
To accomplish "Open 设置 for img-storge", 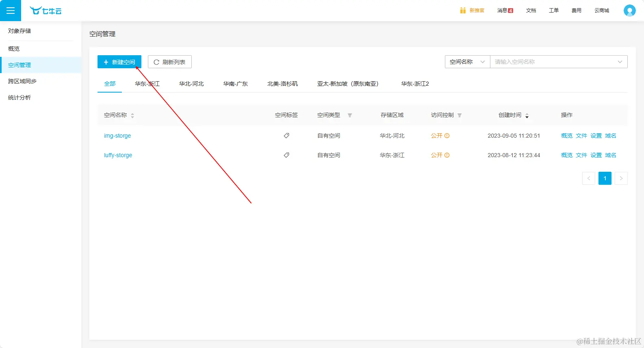I will [x=596, y=136].
